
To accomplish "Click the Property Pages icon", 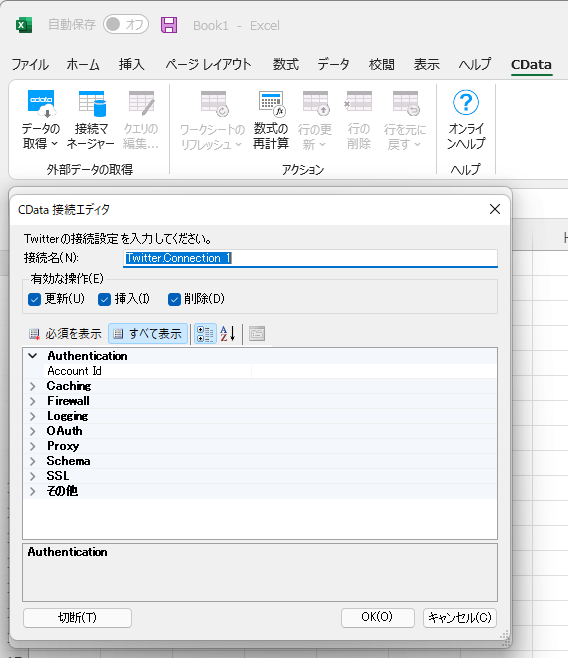I will [x=257, y=334].
